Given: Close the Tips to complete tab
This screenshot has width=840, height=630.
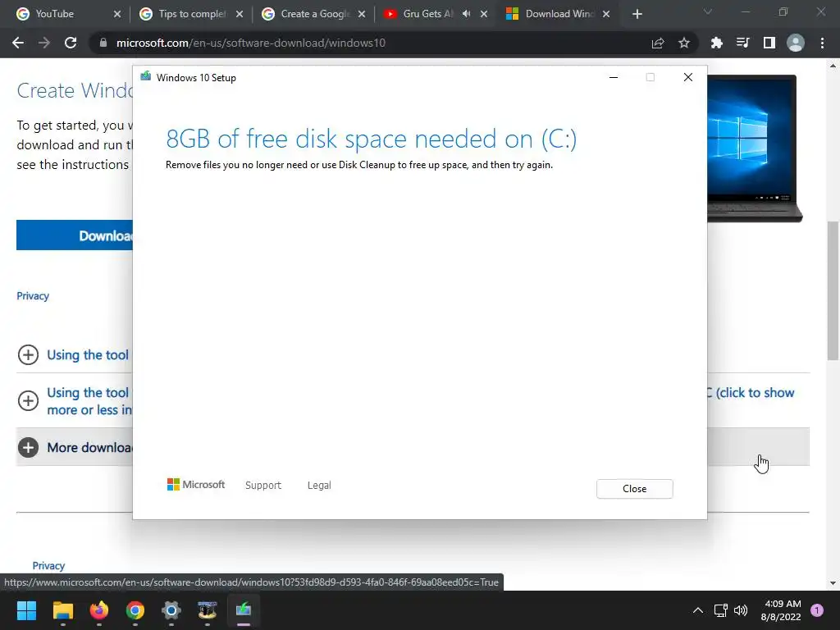Looking at the screenshot, I should 240,14.
